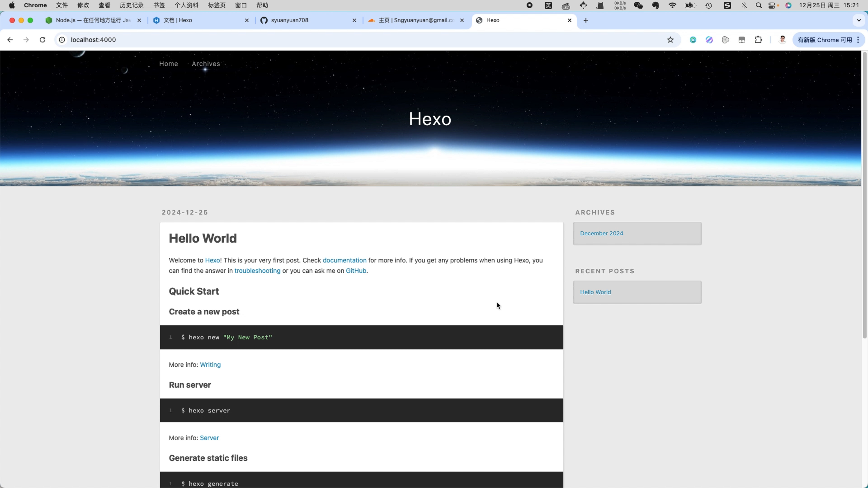Open the 历史记录 menu

tap(131, 5)
